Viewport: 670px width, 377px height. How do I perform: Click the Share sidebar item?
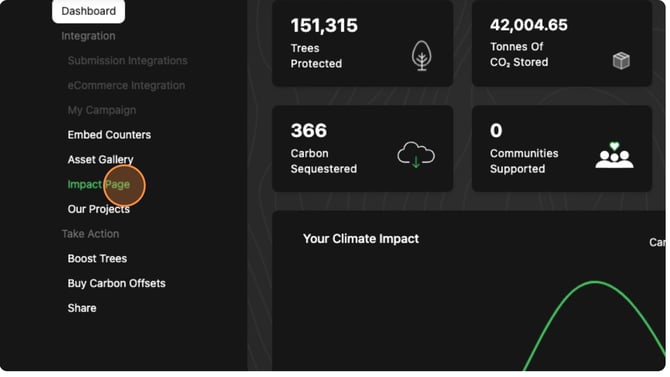82,309
